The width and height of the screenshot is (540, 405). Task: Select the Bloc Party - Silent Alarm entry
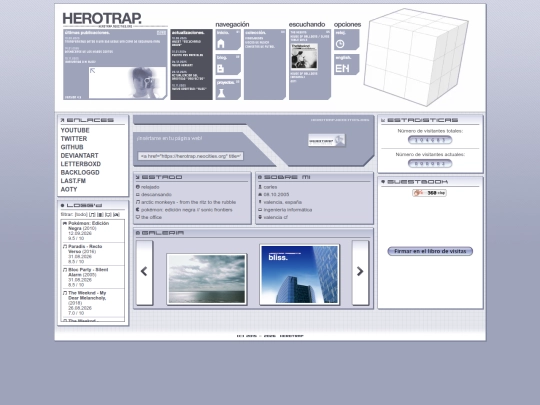click(93, 277)
